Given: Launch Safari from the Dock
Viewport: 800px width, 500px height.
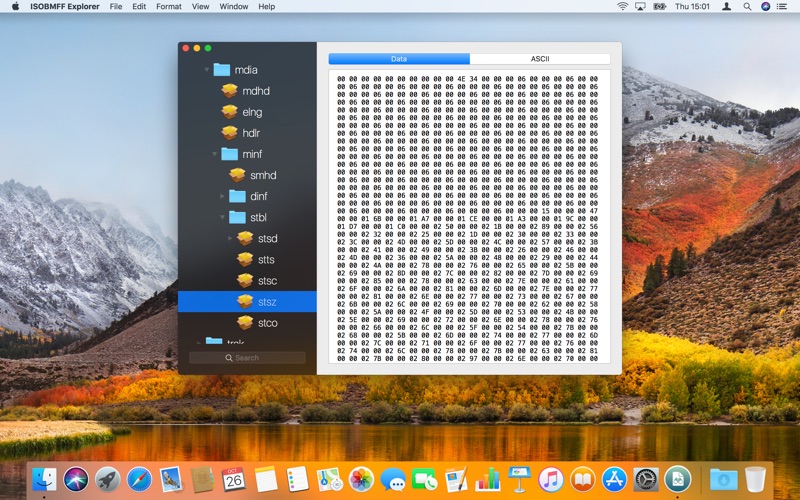Looking at the screenshot, I should point(139,480).
